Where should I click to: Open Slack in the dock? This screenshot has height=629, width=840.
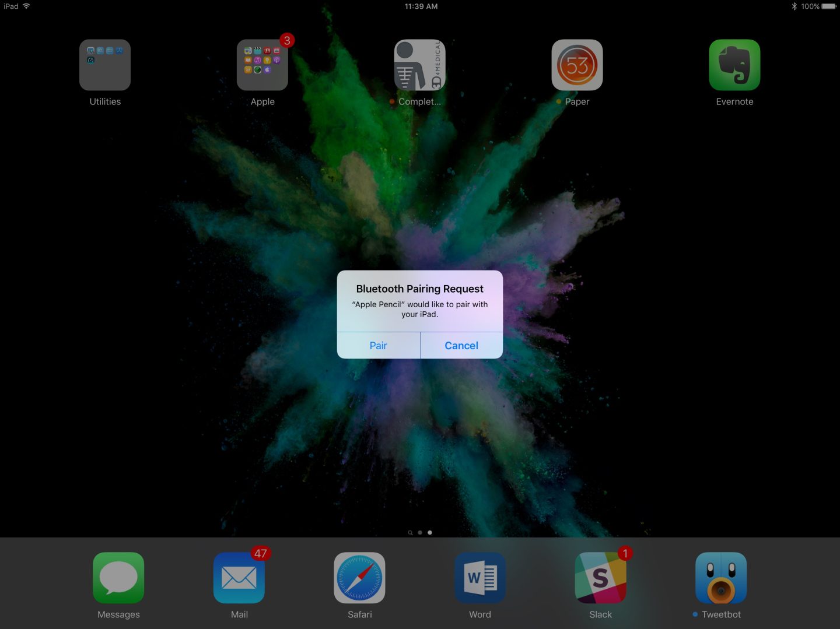[600, 578]
